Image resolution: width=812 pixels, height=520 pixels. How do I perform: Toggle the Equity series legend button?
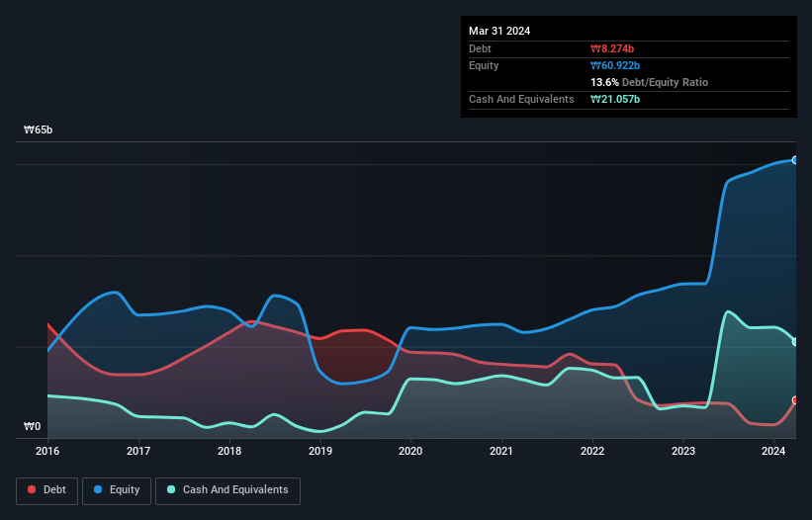117,490
